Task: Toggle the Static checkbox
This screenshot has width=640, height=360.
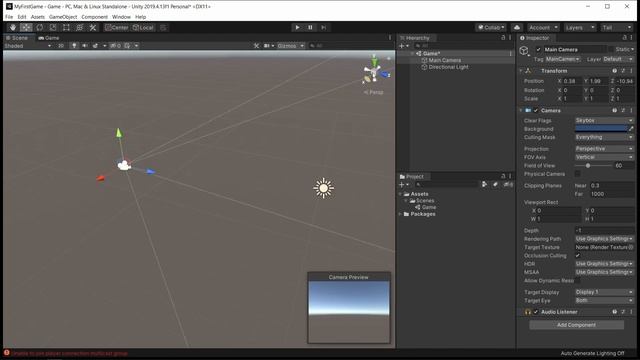Action: point(611,49)
